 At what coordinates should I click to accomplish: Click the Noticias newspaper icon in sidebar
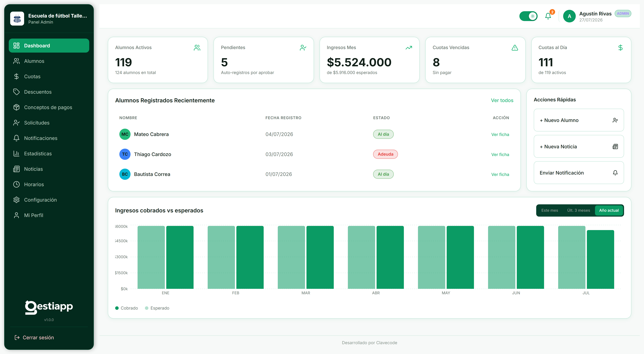coord(17,169)
